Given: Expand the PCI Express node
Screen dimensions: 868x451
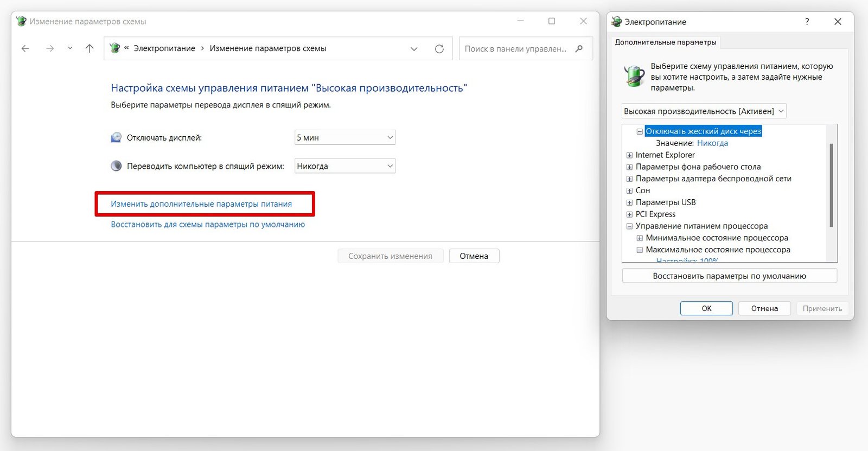Looking at the screenshot, I should (x=629, y=215).
